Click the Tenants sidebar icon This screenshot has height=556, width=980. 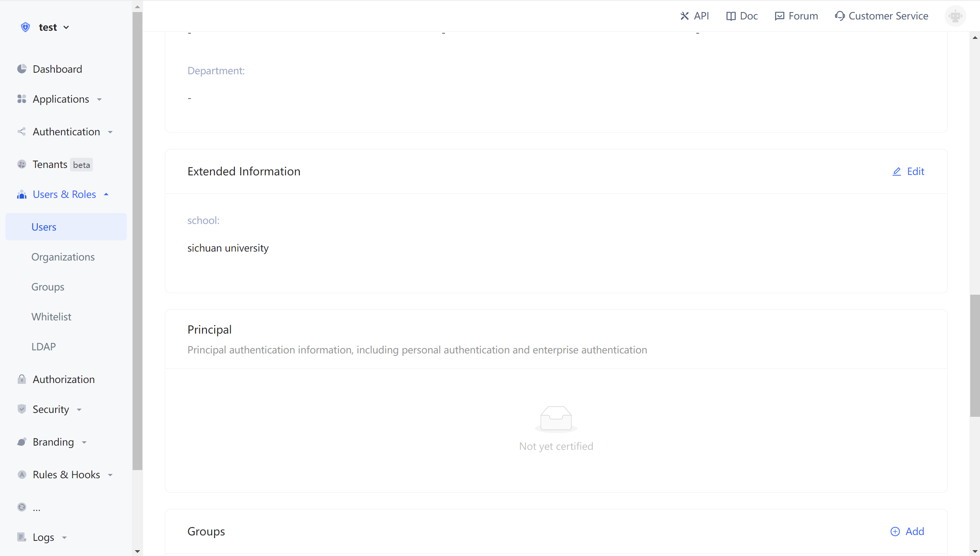pyautogui.click(x=22, y=164)
